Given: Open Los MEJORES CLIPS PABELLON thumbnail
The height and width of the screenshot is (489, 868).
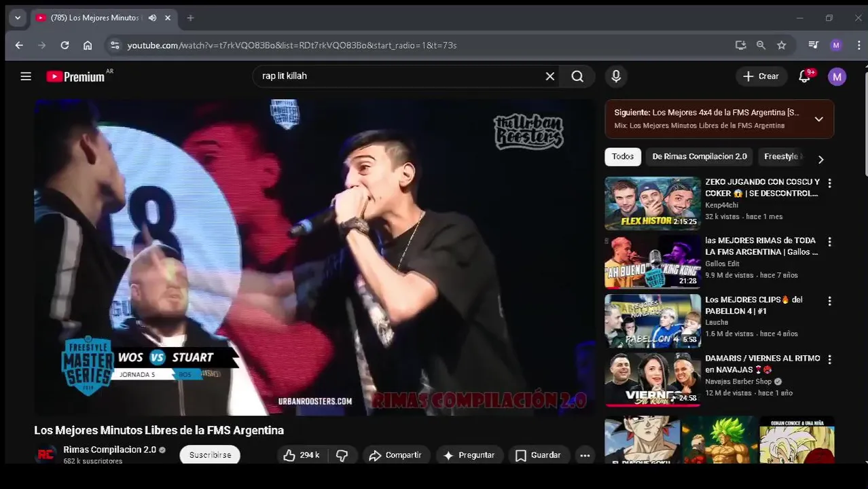Looking at the screenshot, I should 653,321.
